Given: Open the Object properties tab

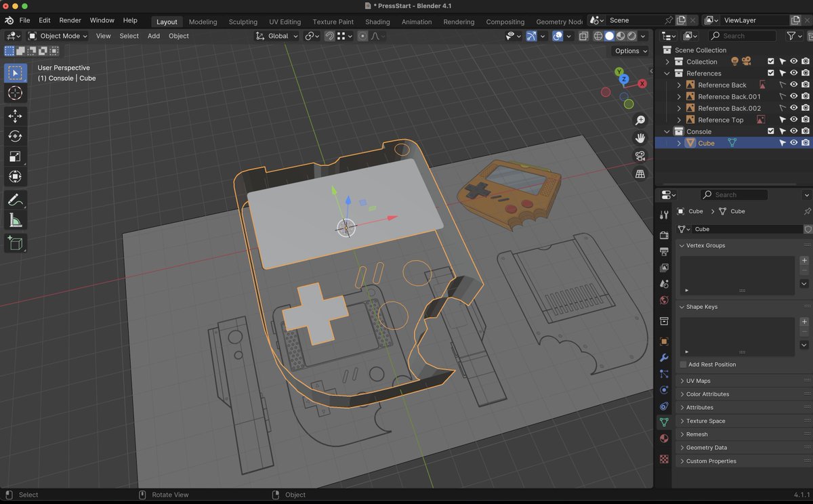Looking at the screenshot, I should (664, 341).
